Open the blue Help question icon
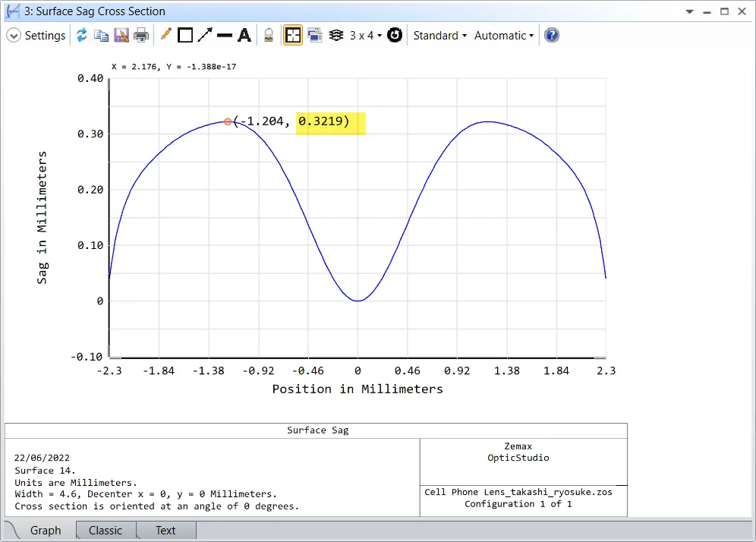This screenshot has height=542, width=756. click(553, 36)
